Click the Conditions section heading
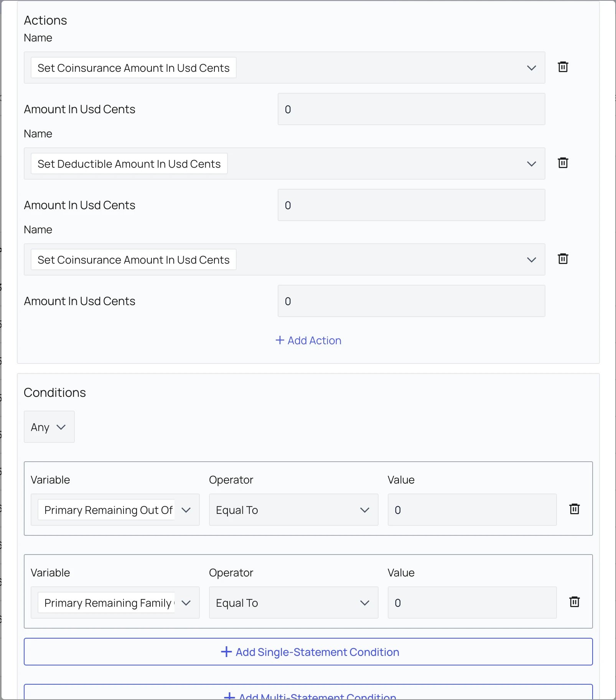 point(55,393)
